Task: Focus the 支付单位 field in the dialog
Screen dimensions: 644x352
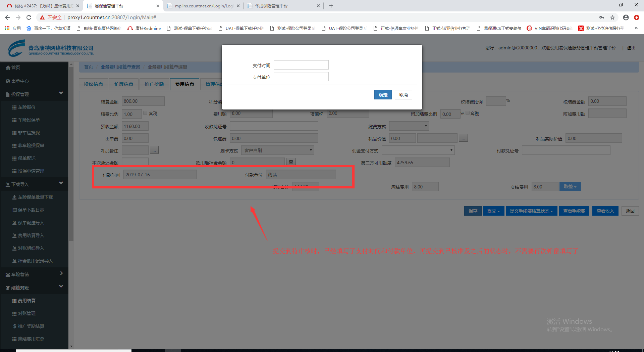Action: [301, 77]
